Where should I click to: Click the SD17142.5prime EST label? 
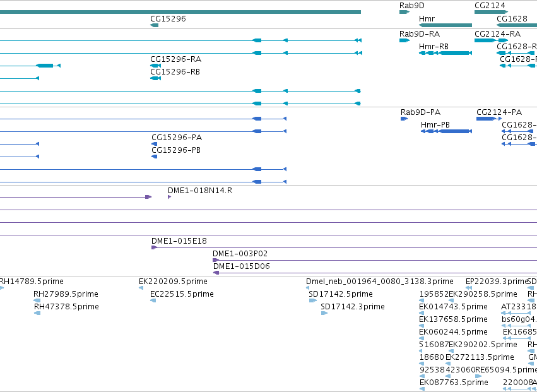[x=340, y=294]
